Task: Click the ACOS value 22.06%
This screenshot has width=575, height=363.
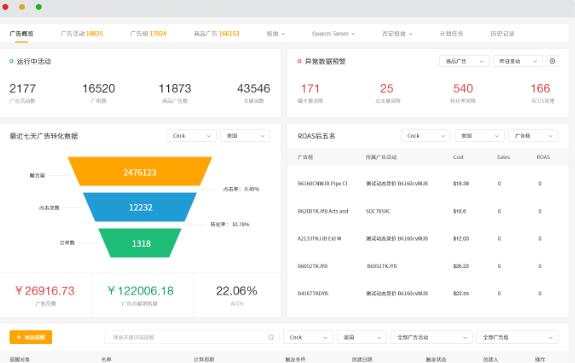Action: (x=237, y=291)
